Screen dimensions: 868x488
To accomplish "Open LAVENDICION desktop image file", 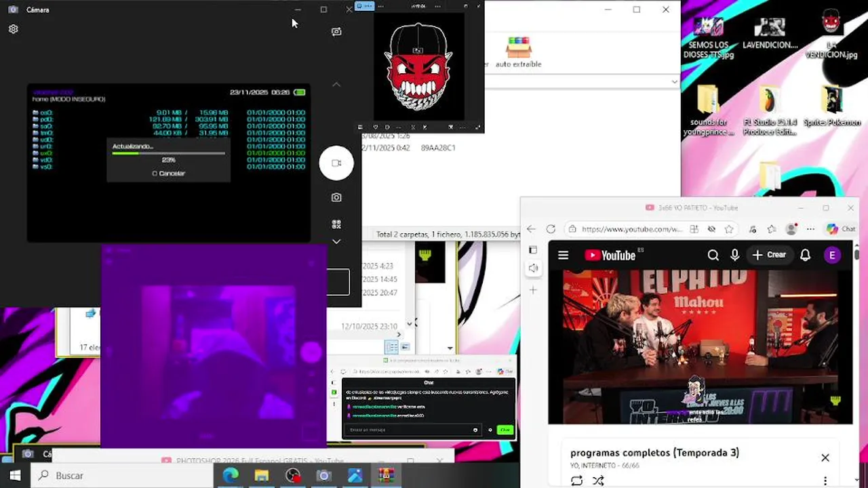I will point(770,33).
